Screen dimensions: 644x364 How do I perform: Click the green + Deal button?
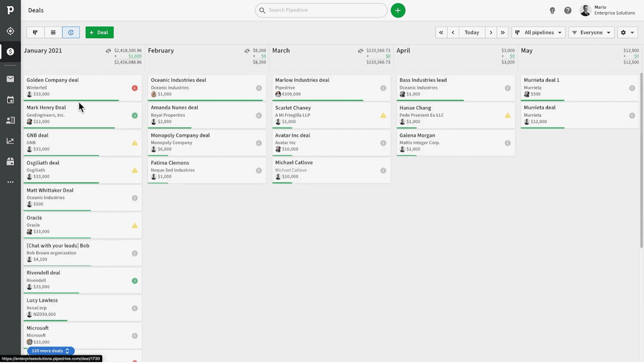click(99, 32)
